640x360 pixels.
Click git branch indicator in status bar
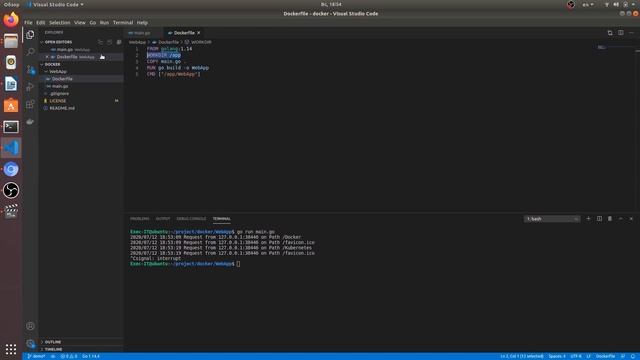tap(36, 356)
